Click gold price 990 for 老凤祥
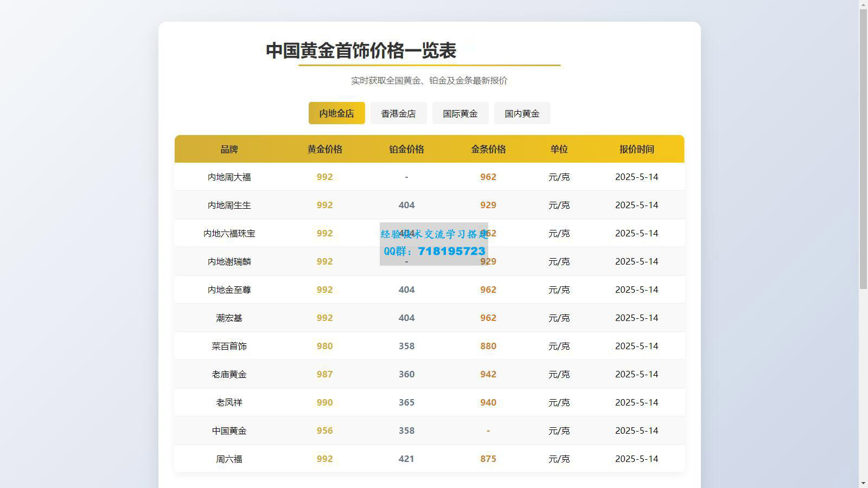868x488 pixels. (x=324, y=402)
